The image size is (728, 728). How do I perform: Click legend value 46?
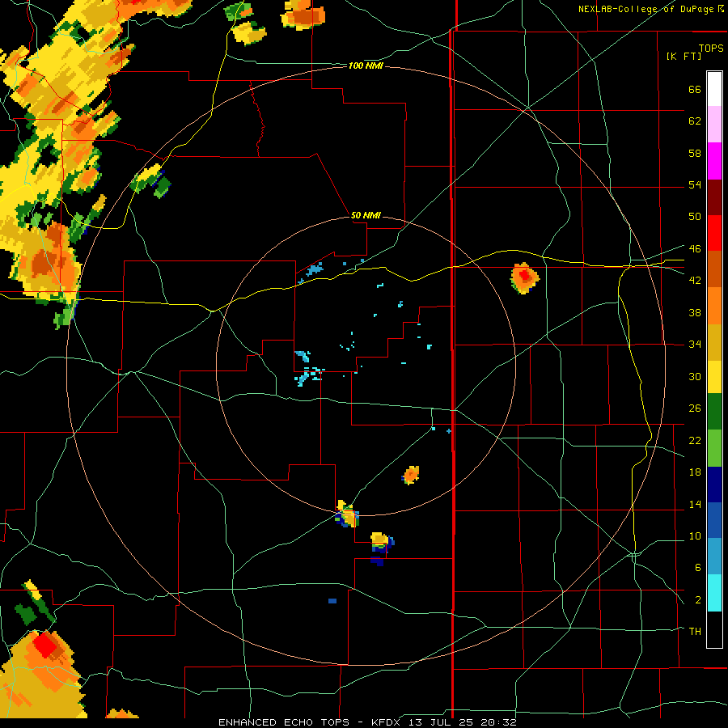[x=695, y=248]
